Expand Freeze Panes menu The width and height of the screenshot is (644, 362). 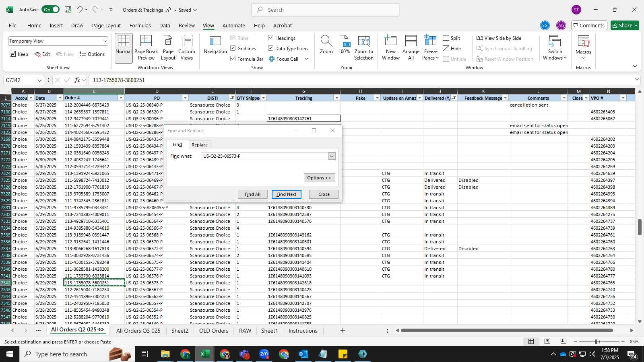coord(431,55)
